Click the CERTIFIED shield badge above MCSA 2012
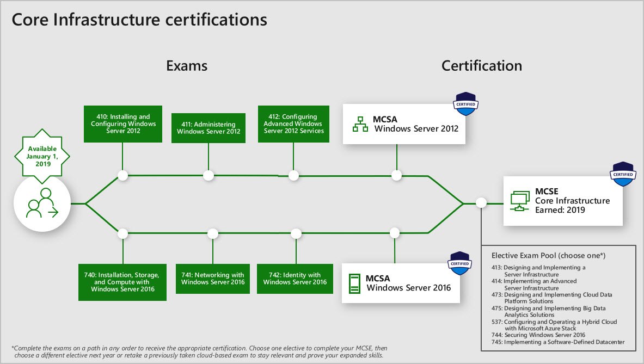The height and width of the screenshot is (364, 644). [465, 103]
